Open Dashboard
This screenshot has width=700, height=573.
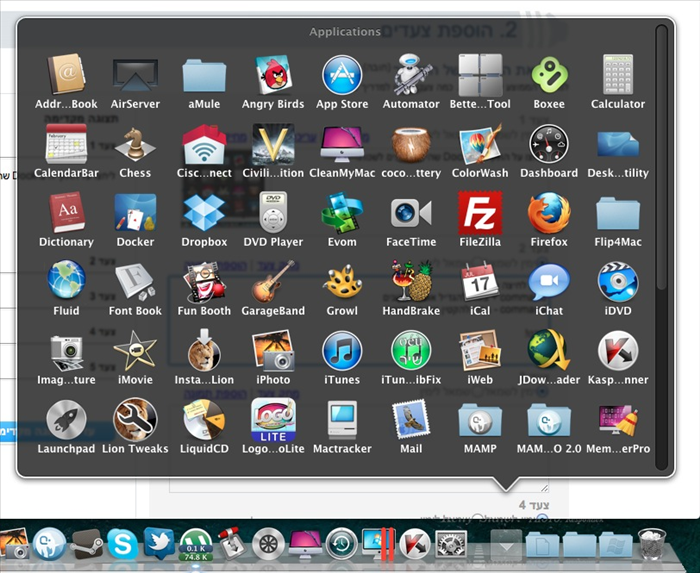[549, 144]
